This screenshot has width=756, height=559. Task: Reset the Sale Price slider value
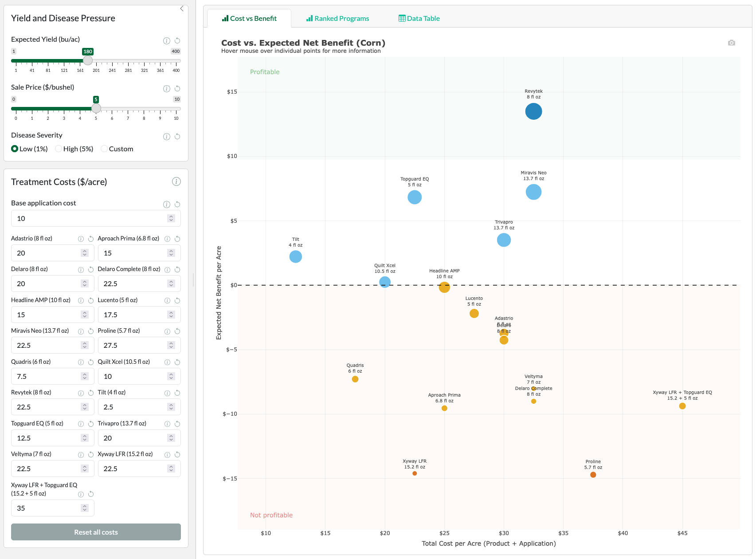pyautogui.click(x=177, y=89)
